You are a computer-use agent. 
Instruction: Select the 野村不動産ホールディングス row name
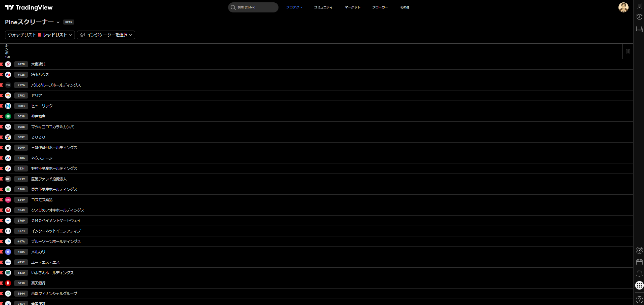pyautogui.click(x=54, y=168)
